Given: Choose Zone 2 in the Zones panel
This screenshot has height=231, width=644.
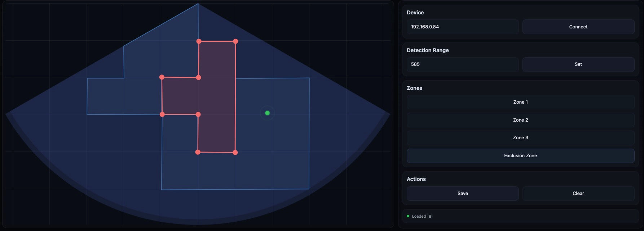Looking at the screenshot, I should (x=520, y=120).
